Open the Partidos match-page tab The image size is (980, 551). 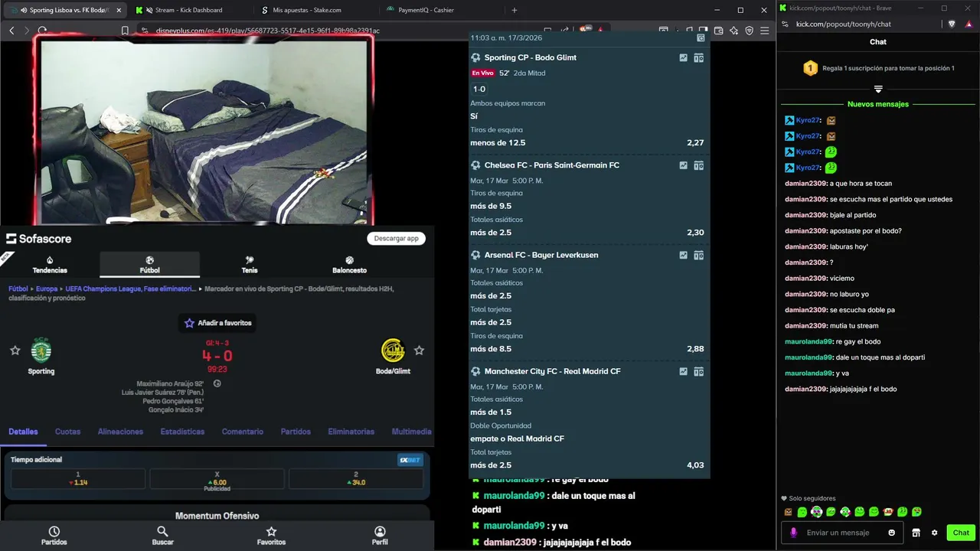pyautogui.click(x=296, y=432)
